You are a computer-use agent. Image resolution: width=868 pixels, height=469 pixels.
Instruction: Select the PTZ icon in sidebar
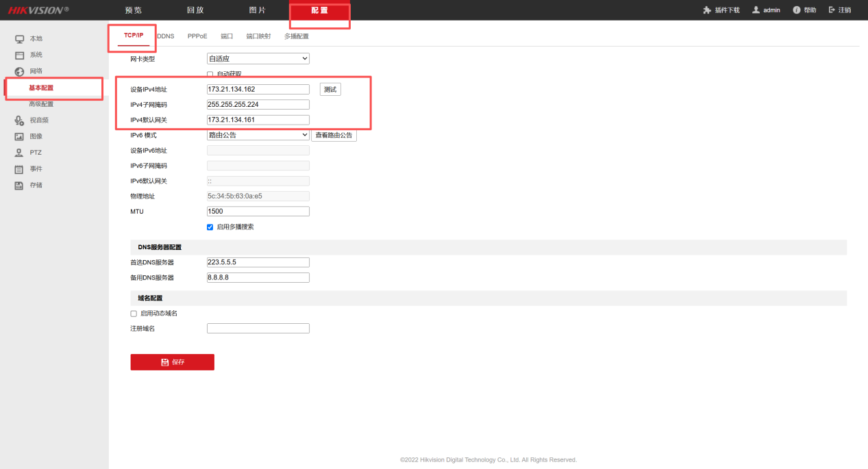[x=20, y=153]
